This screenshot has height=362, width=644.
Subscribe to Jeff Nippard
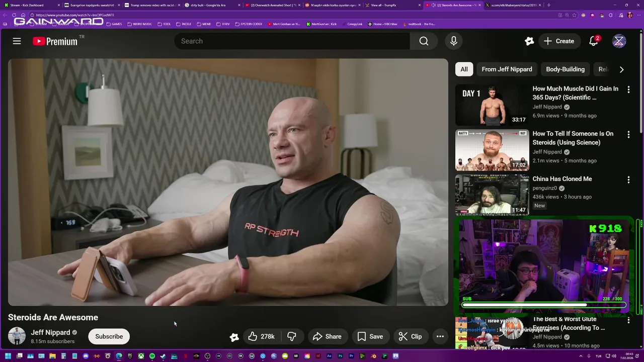click(x=109, y=336)
